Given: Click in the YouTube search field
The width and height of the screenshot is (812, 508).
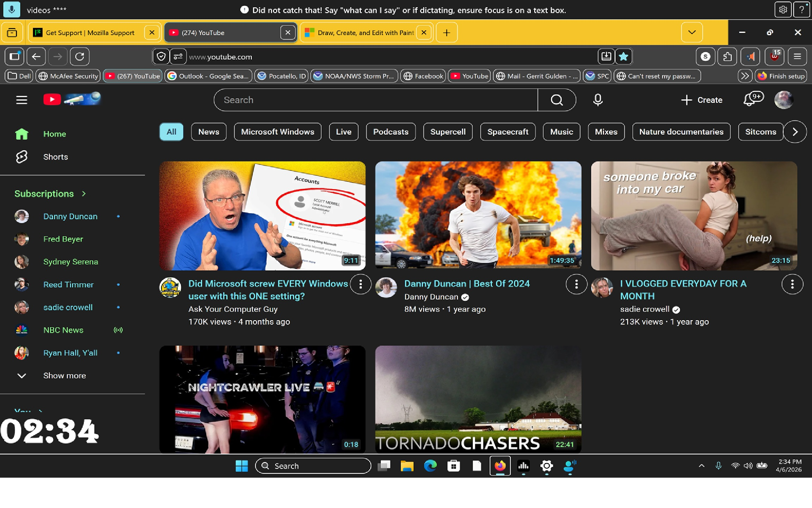Looking at the screenshot, I should pos(375,100).
